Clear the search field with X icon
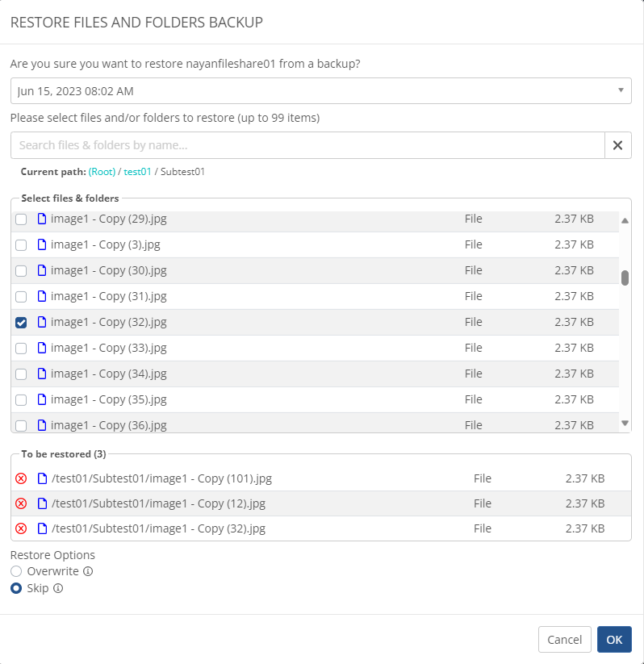This screenshot has width=644, height=664. [617, 145]
